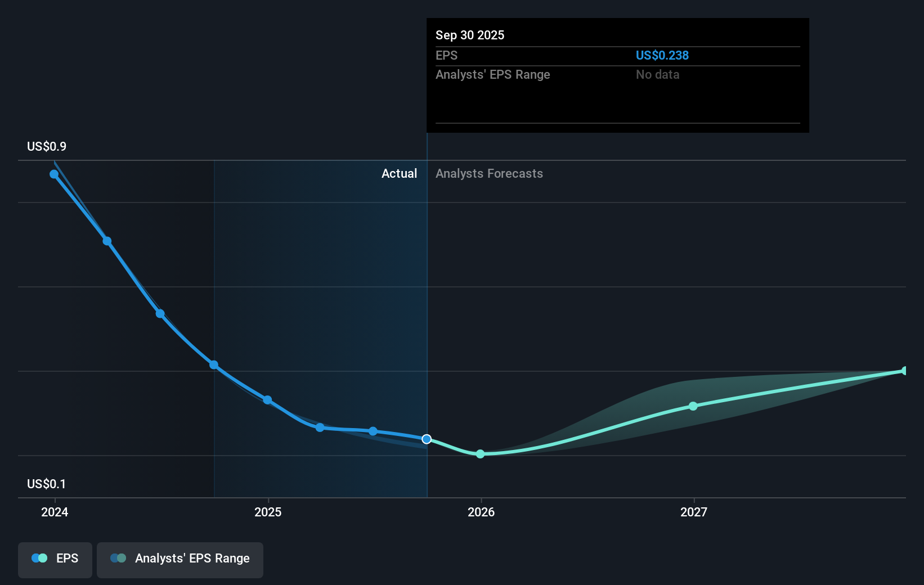This screenshot has width=924, height=585.
Task: Toggle Analysts' EPS Range series off
Action: [x=180, y=559]
